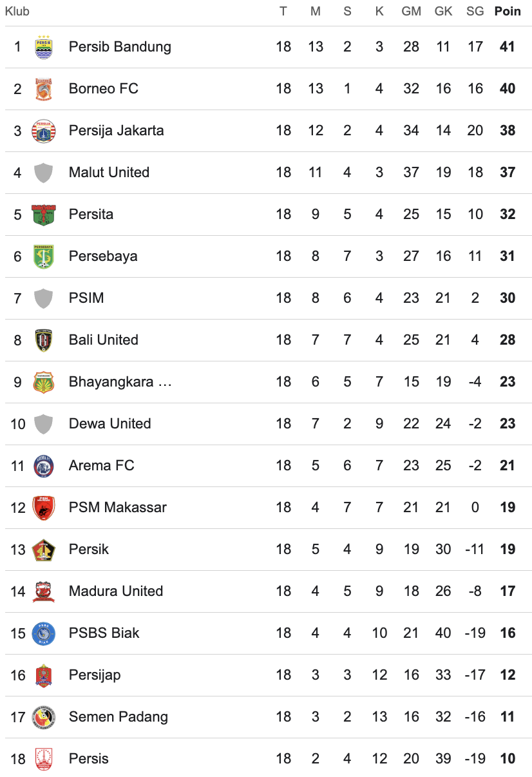Click the Persita green club badge

pos(44,215)
